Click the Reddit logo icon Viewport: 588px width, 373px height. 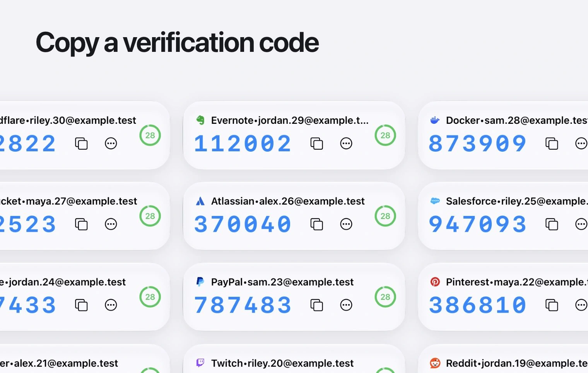click(435, 363)
